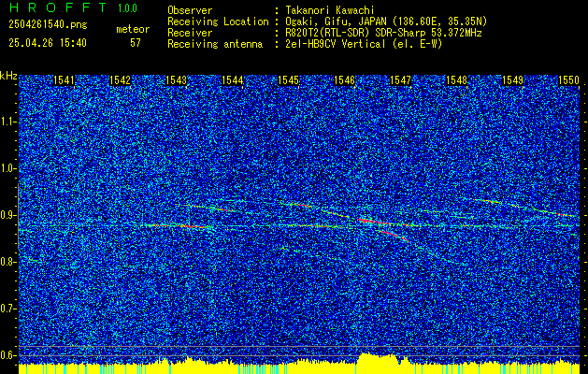This screenshot has width=588, height=374.
Task: Click the 1543 time marker label
Action: pyautogui.click(x=177, y=80)
